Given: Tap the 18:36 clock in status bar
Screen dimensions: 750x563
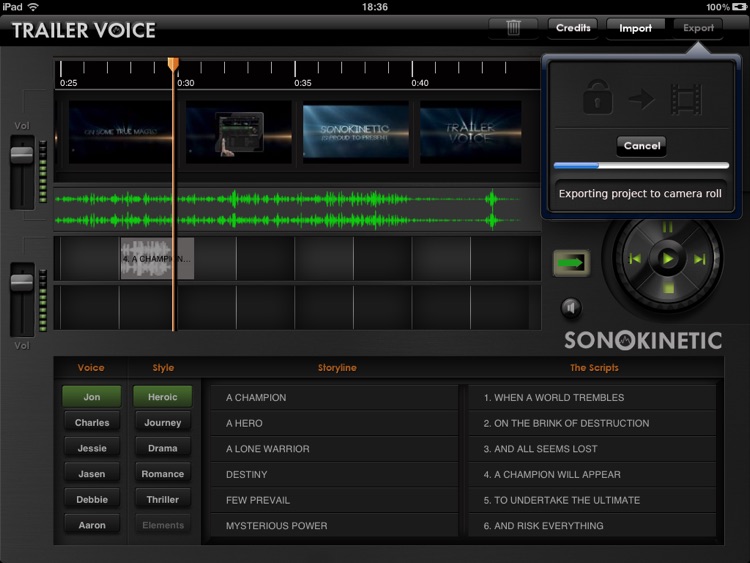Looking at the screenshot, I should click(375, 7).
